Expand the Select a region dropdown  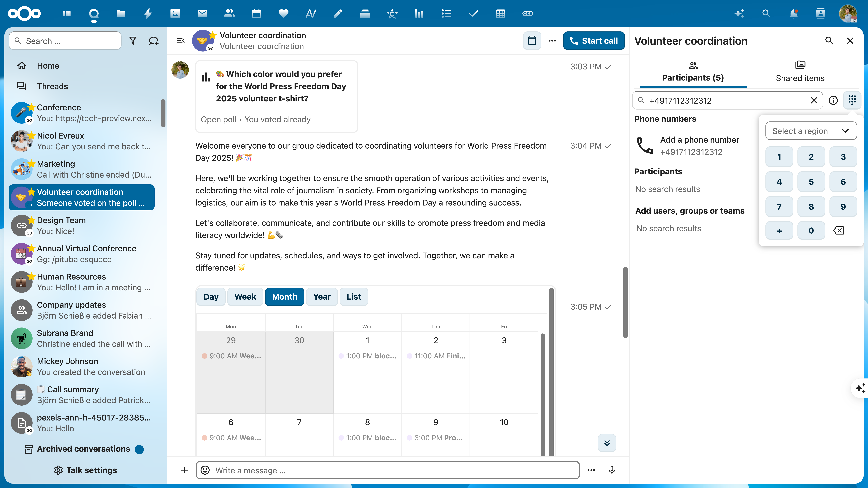pyautogui.click(x=811, y=131)
